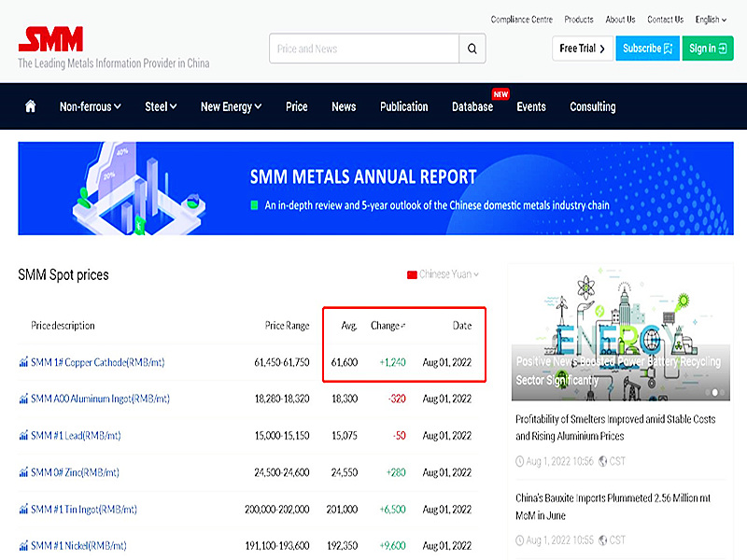Click the 15,000-15,150 lead price range
Image resolution: width=747 pixels, height=560 pixels.
[282, 435]
